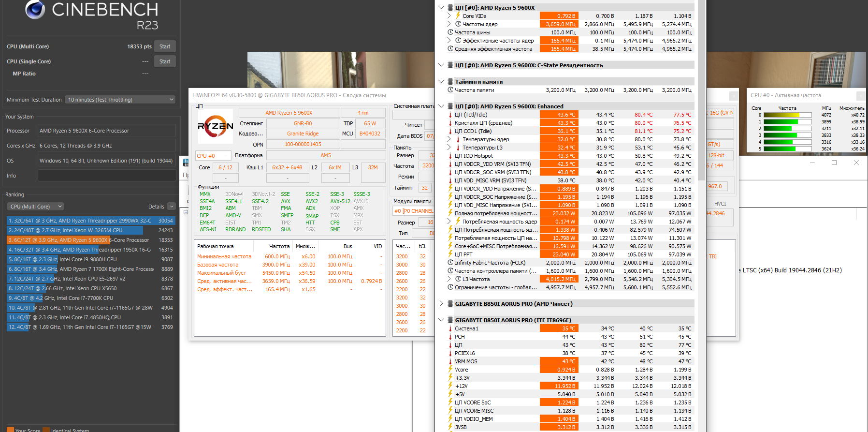This screenshot has width=868, height=432.
Task: Select ranking entry AMD Ryzen Threadripper 2990WX
Action: pos(90,221)
